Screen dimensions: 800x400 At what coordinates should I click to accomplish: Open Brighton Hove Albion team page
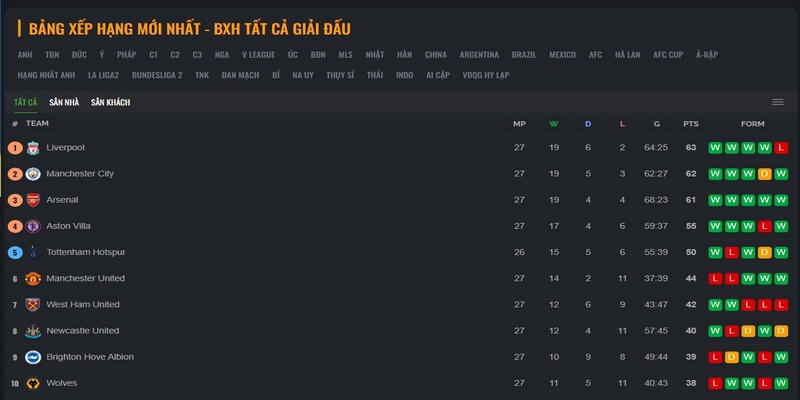(90, 357)
